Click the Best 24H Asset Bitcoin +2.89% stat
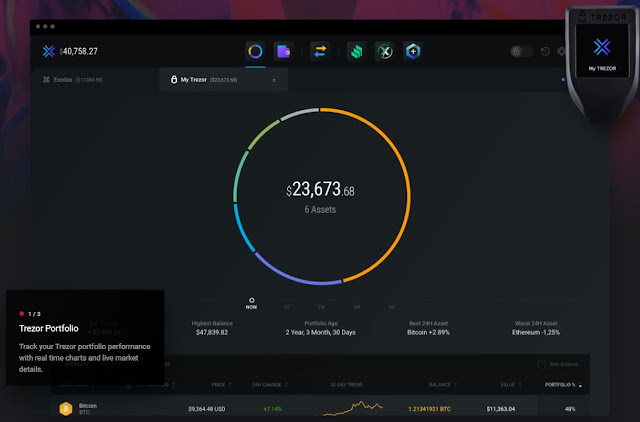This screenshot has width=640, height=422. (428, 328)
